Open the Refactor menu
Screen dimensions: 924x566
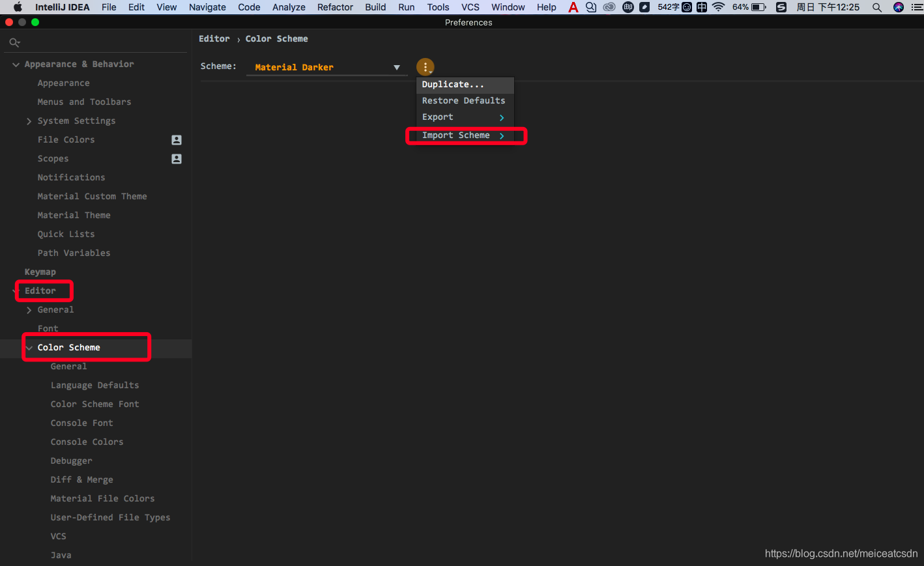point(335,7)
